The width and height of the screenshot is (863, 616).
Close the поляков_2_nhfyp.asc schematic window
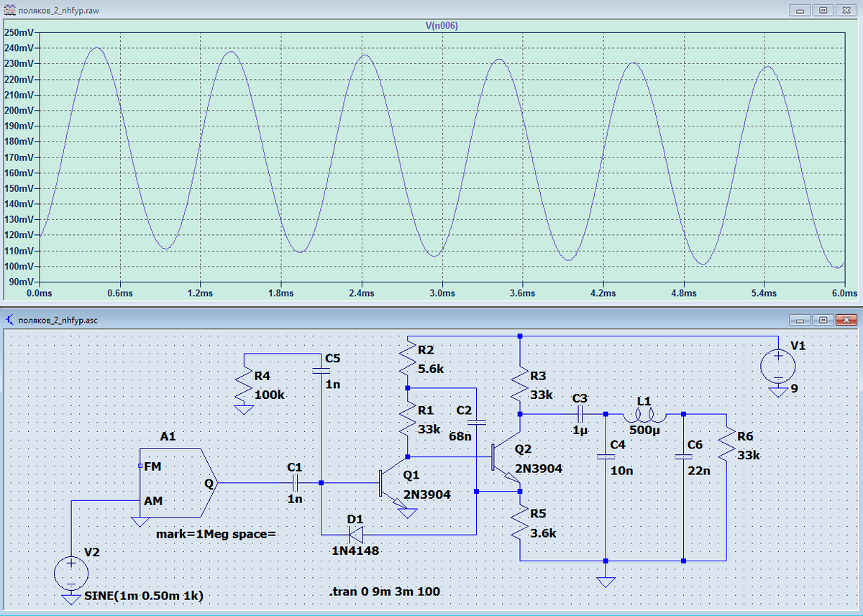tap(846, 319)
